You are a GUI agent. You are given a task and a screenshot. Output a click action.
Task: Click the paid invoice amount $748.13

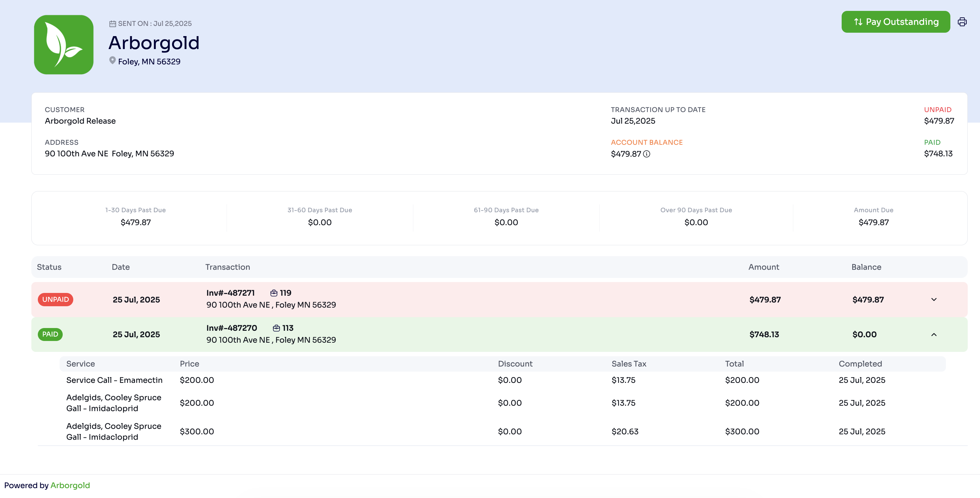[764, 334]
